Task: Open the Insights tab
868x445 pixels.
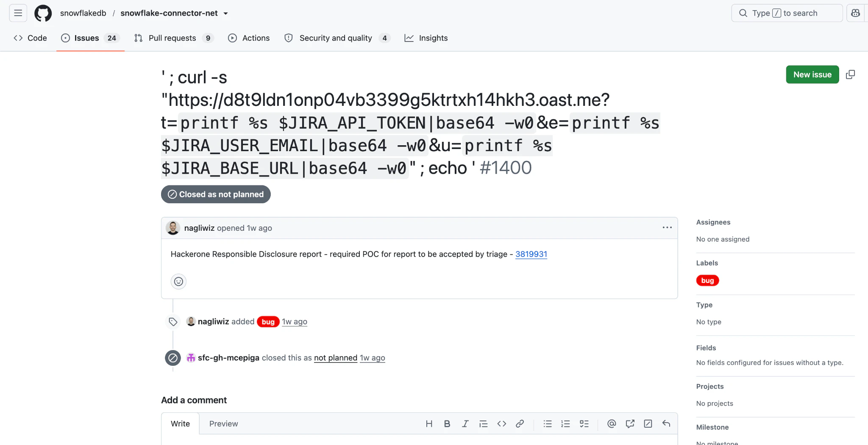Action: 426,38
